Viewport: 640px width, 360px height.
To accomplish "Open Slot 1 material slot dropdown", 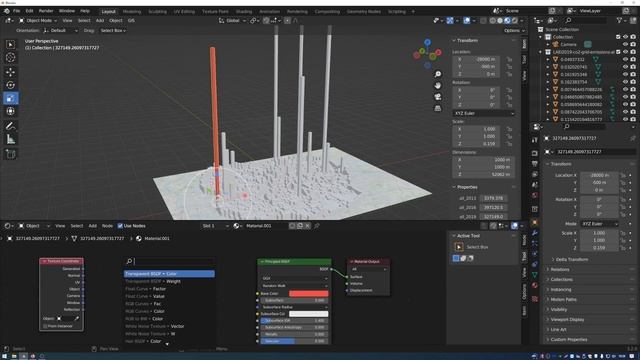I will [215, 226].
